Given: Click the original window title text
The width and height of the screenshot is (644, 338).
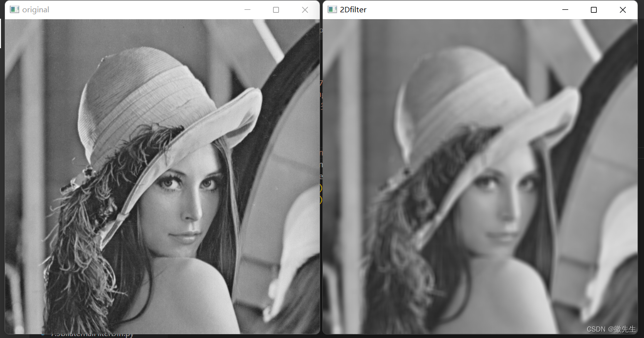Looking at the screenshot, I should [35, 10].
